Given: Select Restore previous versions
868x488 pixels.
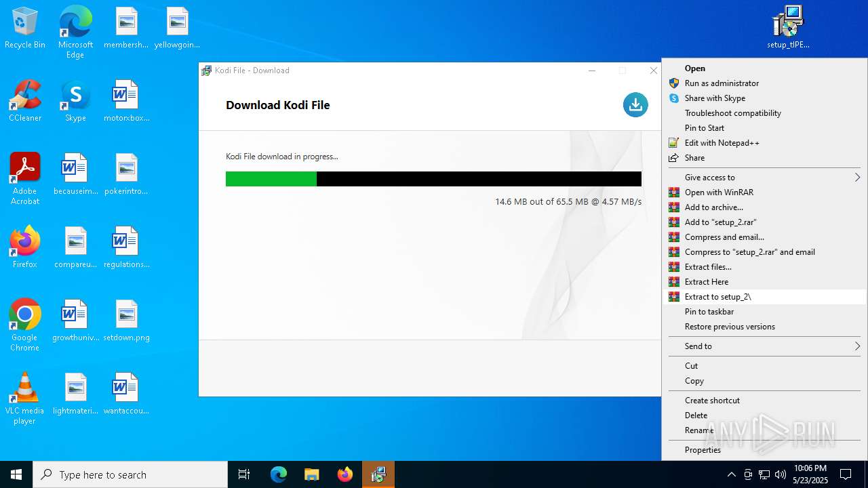Looking at the screenshot, I should point(764,327).
